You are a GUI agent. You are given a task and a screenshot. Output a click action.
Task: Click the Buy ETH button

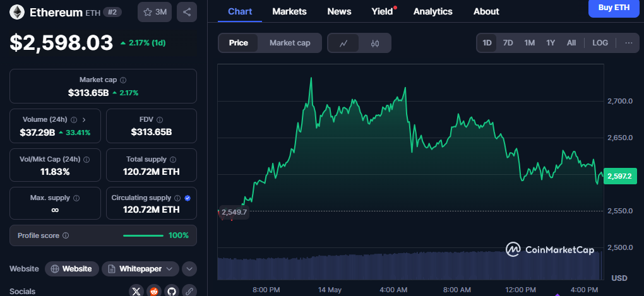(614, 8)
